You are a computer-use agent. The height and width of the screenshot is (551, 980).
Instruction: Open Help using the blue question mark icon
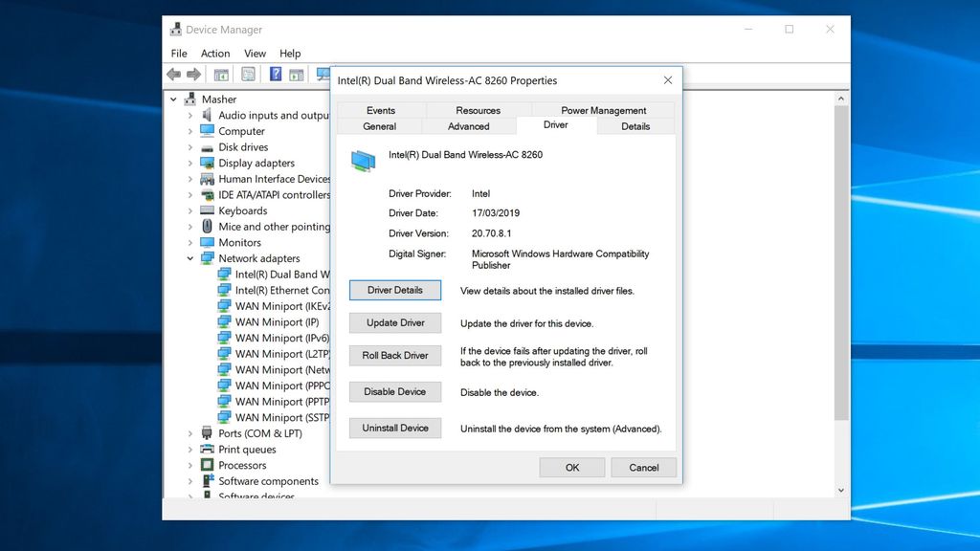point(275,74)
